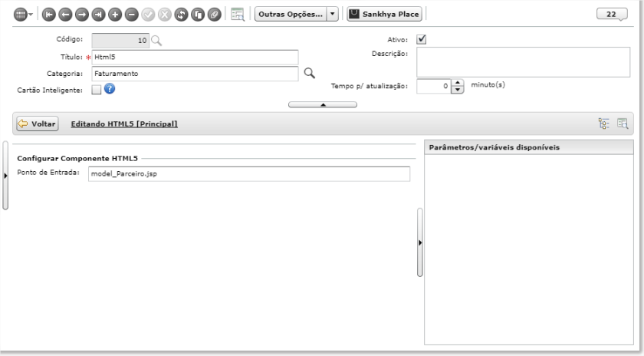Open the component structure tree icon
644x356 pixels.
pyautogui.click(x=604, y=124)
